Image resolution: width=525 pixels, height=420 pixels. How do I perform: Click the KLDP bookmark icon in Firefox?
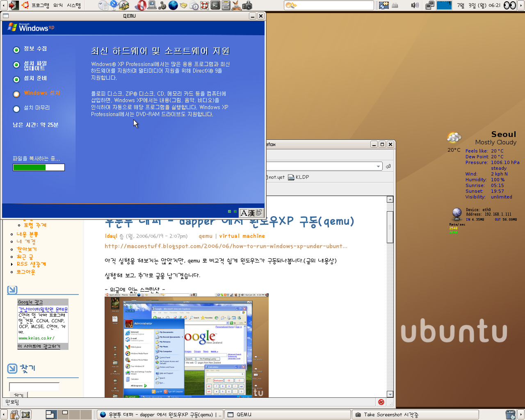pyautogui.click(x=291, y=178)
